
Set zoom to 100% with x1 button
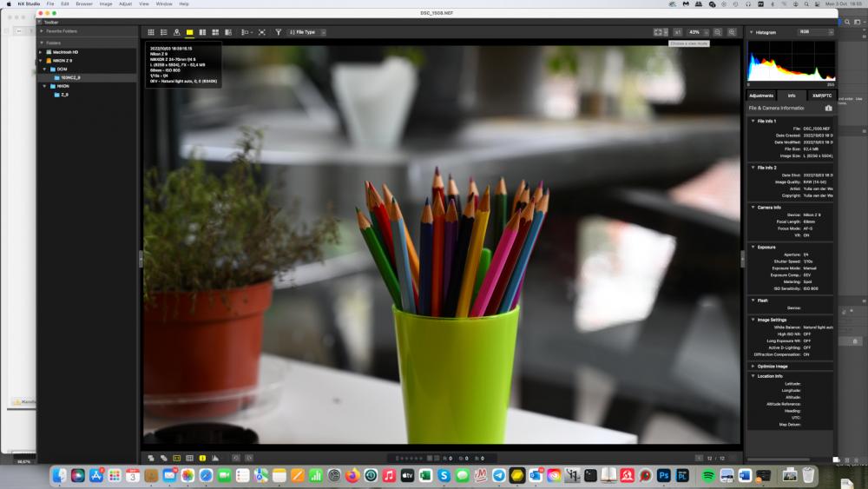(x=678, y=33)
